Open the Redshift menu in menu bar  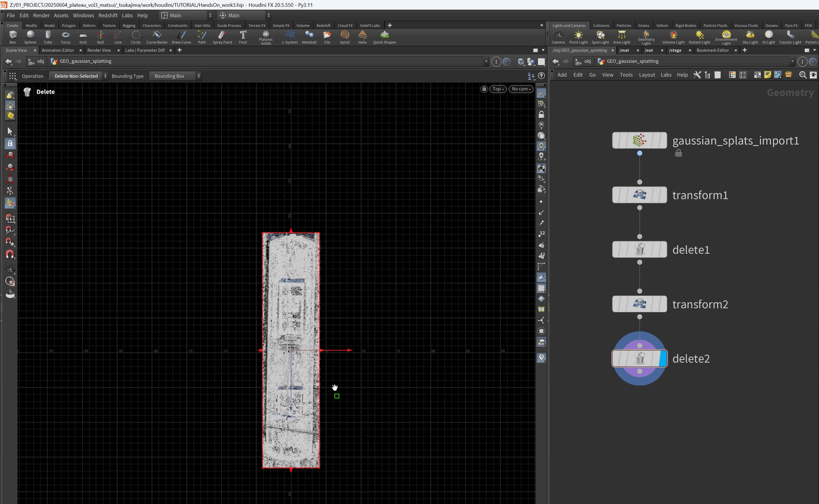(x=108, y=15)
